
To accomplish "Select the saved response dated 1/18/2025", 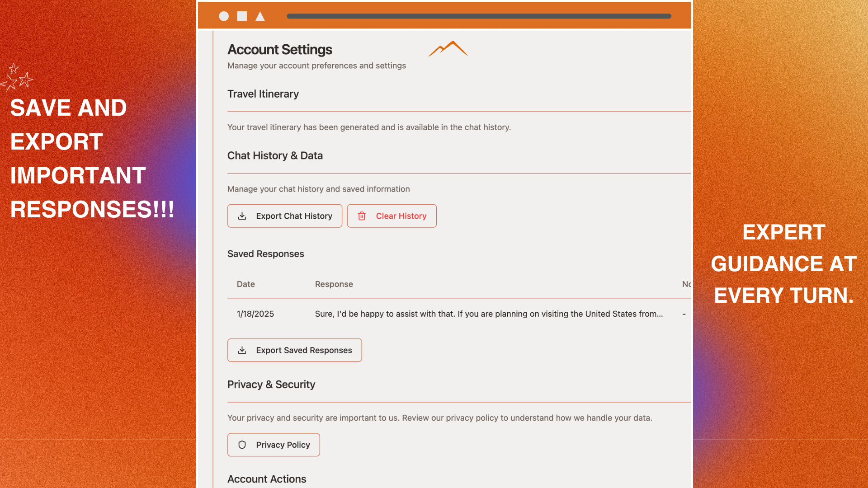I will [255, 314].
